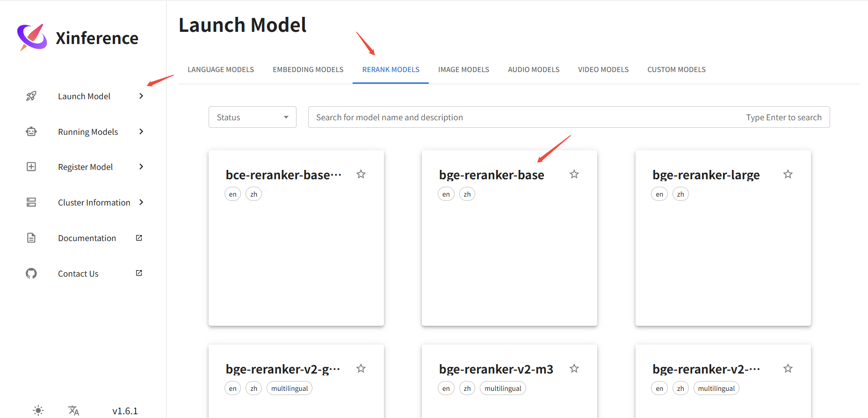Image resolution: width=868 pixels, height=418 pixels.
Task: Open Cluster Information in sidebar
Action: (94, 202)
